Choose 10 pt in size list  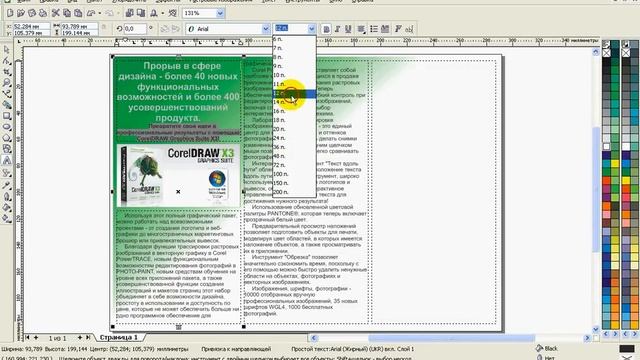[294, 75]
